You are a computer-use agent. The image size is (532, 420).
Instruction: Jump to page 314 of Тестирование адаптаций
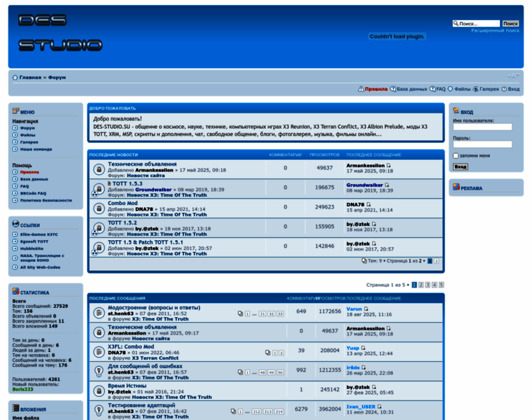[279, 412]
